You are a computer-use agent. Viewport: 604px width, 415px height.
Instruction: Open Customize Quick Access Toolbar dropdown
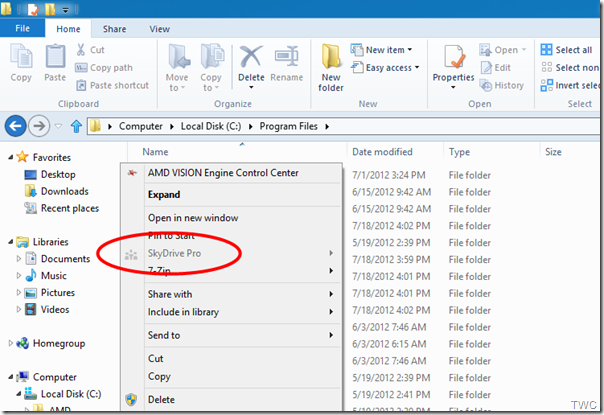click(65, 10)
